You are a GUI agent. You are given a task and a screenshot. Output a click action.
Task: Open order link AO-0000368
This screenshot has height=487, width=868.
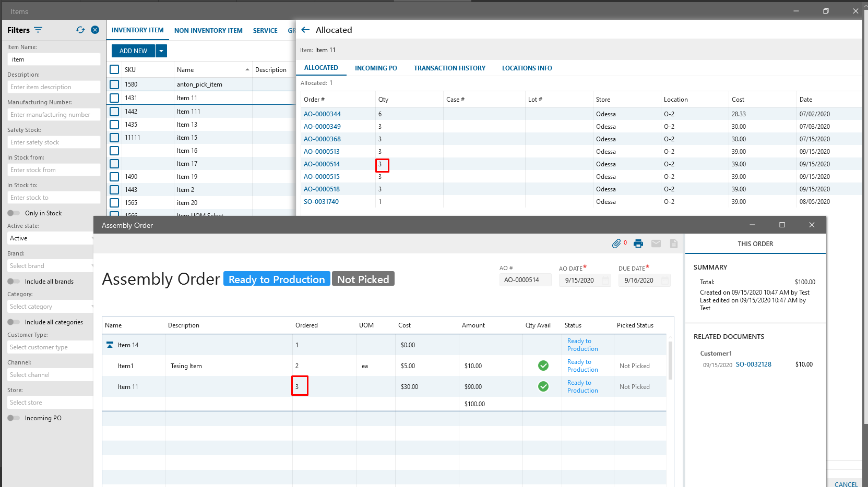pyautogui.click(x=322, y=139)
